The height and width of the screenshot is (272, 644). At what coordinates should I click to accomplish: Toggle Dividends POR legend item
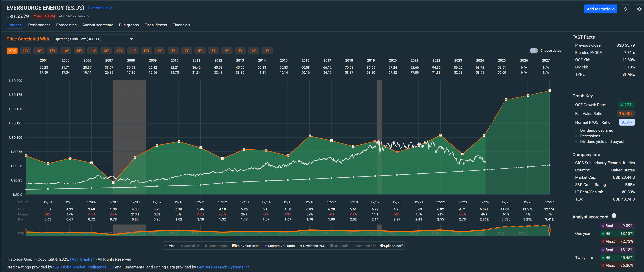[313, 246]
